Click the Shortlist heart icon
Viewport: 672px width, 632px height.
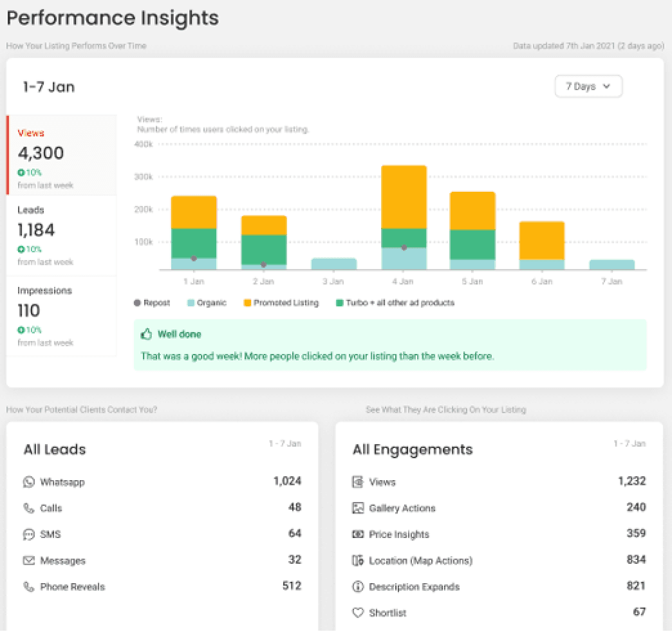(358, 613)
